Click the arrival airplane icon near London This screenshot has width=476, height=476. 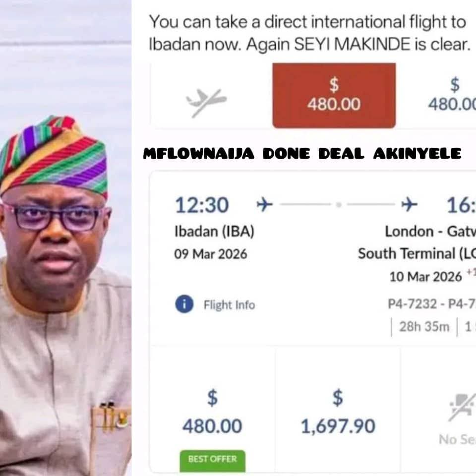point(409,204)
